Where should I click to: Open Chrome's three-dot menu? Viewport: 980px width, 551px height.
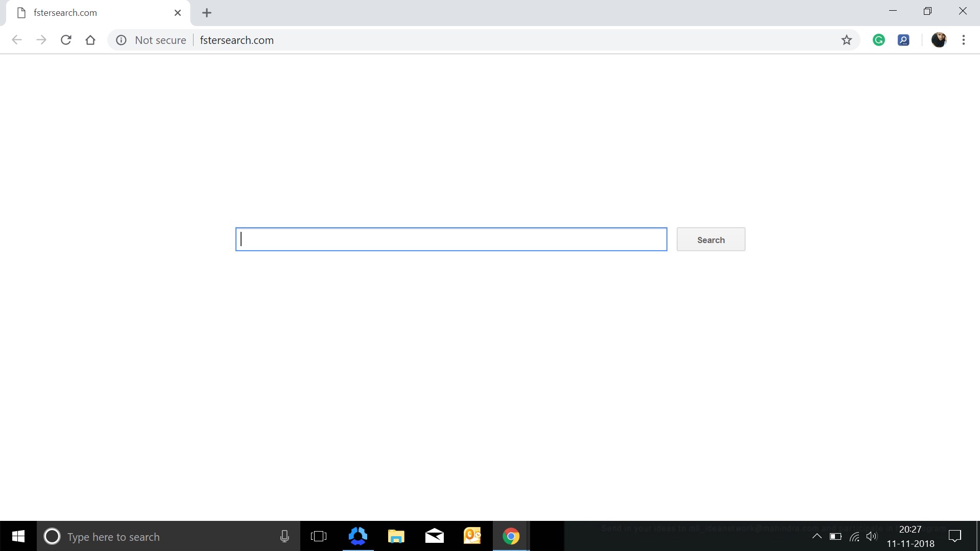click(x=964, y=40)
